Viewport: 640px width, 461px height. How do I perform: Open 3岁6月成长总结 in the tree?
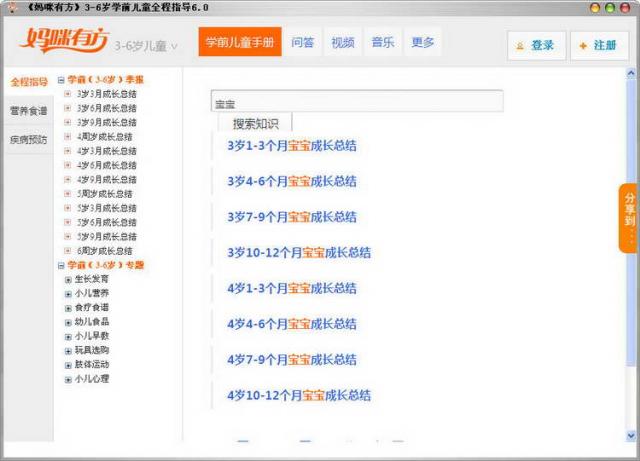coord(107,108)
